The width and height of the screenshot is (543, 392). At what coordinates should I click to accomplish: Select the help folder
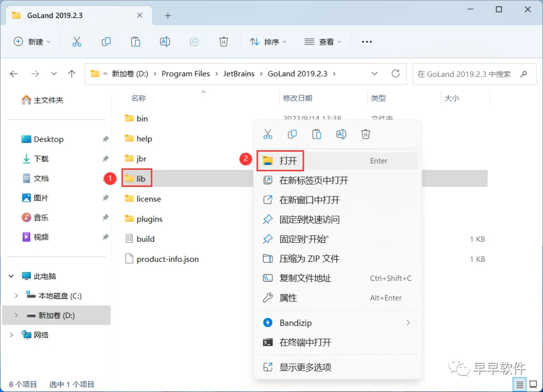point(138,139)
